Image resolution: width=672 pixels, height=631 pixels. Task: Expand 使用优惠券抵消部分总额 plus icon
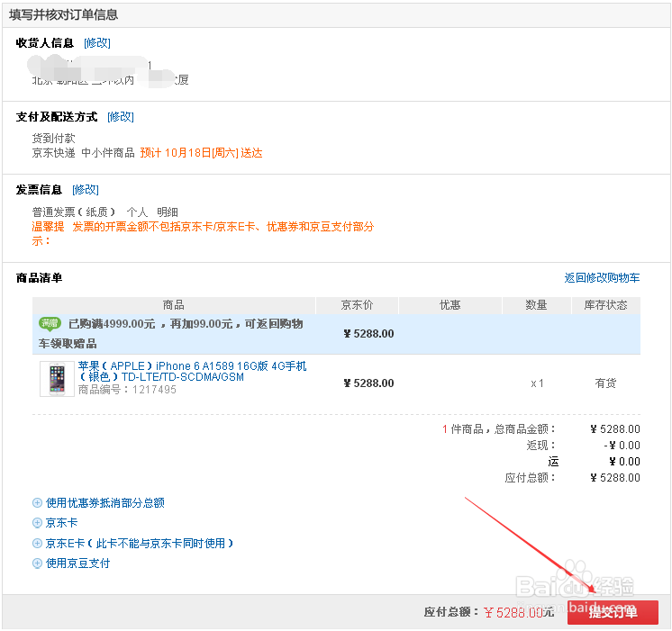coord(37,503)
